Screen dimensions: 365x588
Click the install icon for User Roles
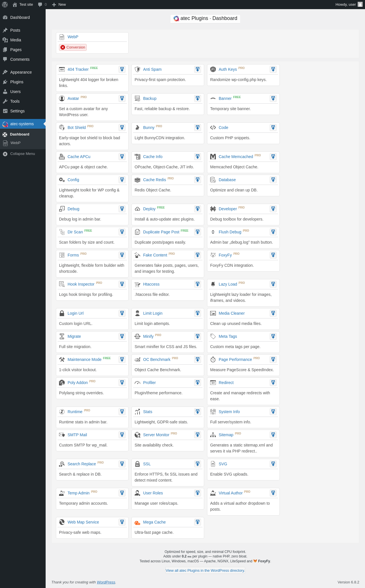[x=198, y=493]
